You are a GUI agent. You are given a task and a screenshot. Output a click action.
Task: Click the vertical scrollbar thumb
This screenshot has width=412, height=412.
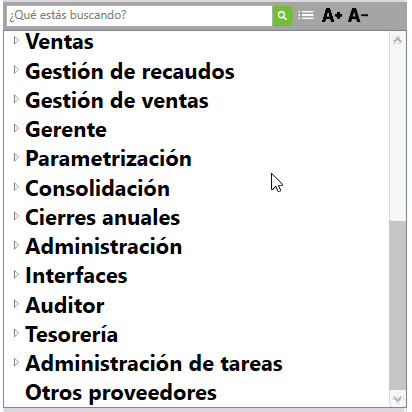(397, 305)
